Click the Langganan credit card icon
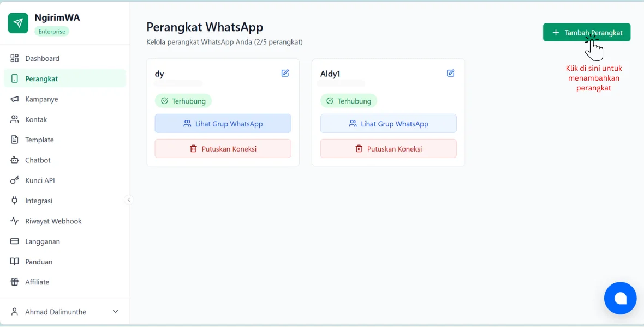This screenshot has width=644, height=327. point(14,241)
